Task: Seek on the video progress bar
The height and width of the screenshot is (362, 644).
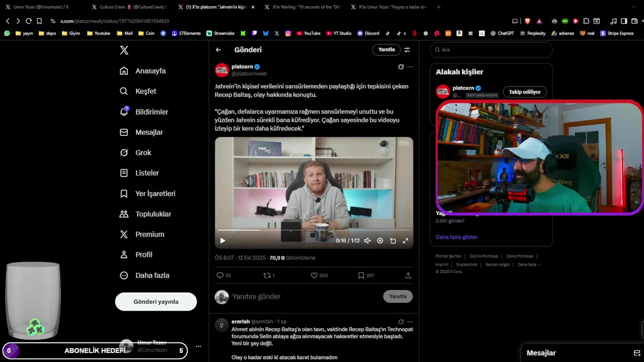Action: [x=314, y=230]
